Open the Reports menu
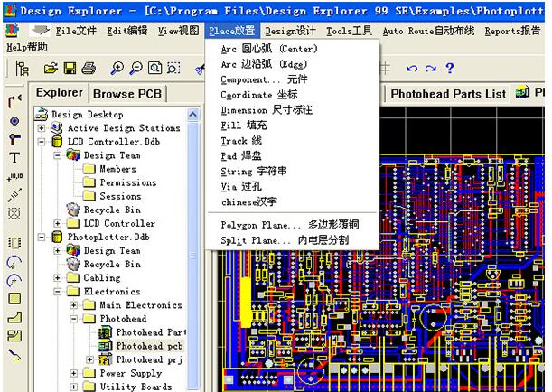Screen dimensions: 552x392 pos(512,31)
